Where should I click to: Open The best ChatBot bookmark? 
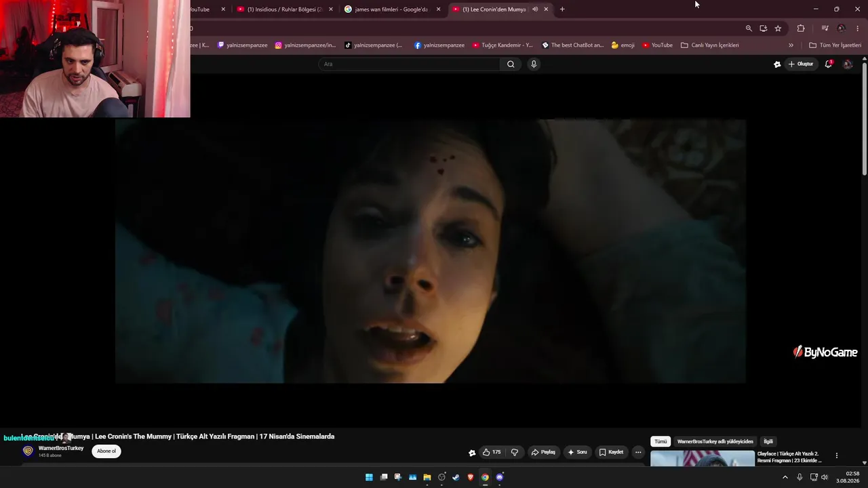pos(573,45)
